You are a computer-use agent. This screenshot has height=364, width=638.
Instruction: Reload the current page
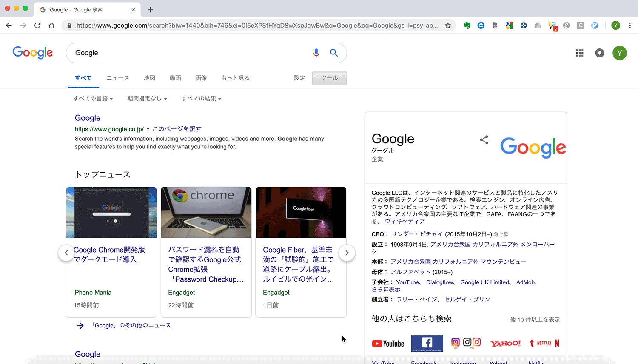point(37,26)
